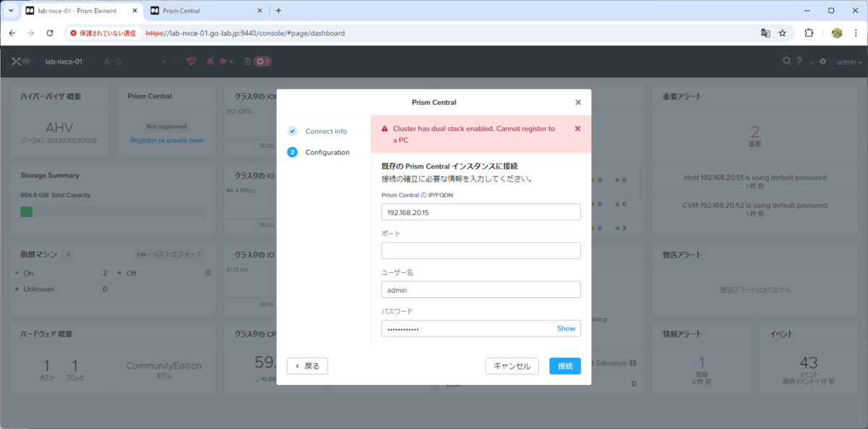Image resolution: width=868 pixels, height=429 pixels.
Task: Close the Prism Central dialog
Action: [x=578, y=103]
